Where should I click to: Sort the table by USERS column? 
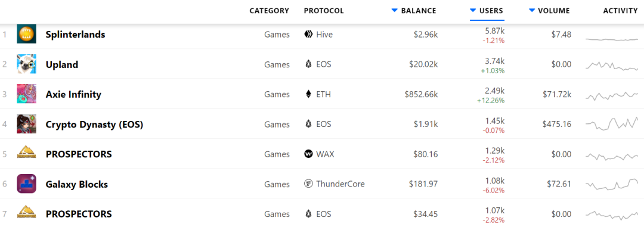[x=487, y=11]
